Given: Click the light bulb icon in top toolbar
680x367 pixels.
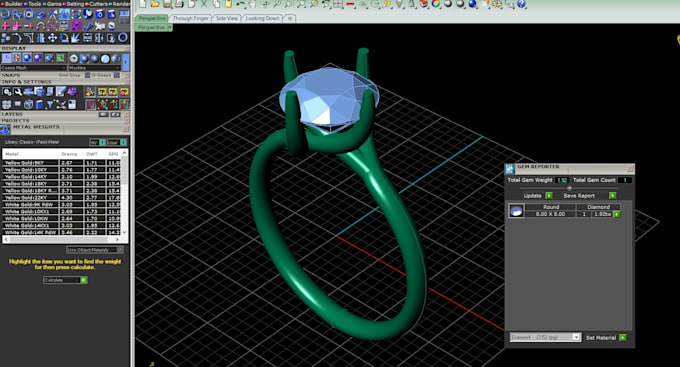Looking at the screenshot, I should click(x=399, y=4).
